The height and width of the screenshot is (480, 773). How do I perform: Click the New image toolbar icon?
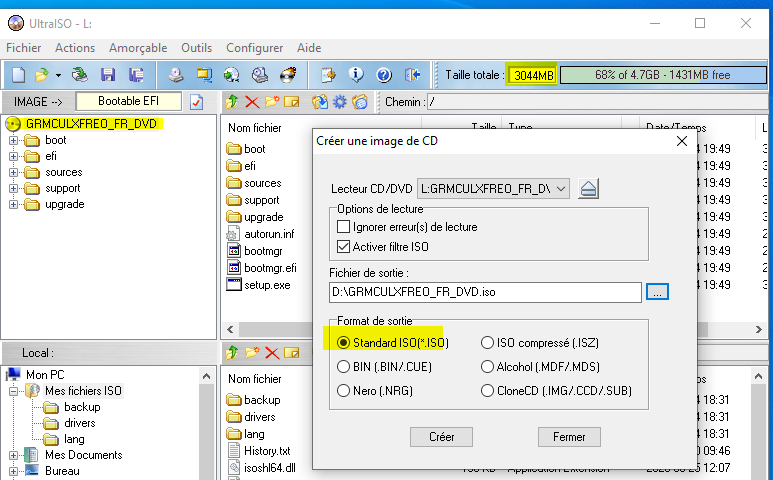[18, 75]
